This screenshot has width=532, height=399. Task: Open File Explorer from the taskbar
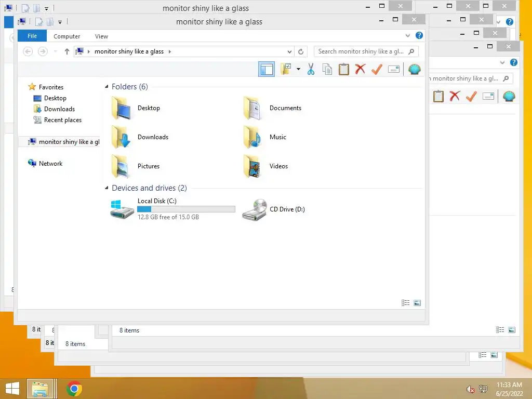40,389
